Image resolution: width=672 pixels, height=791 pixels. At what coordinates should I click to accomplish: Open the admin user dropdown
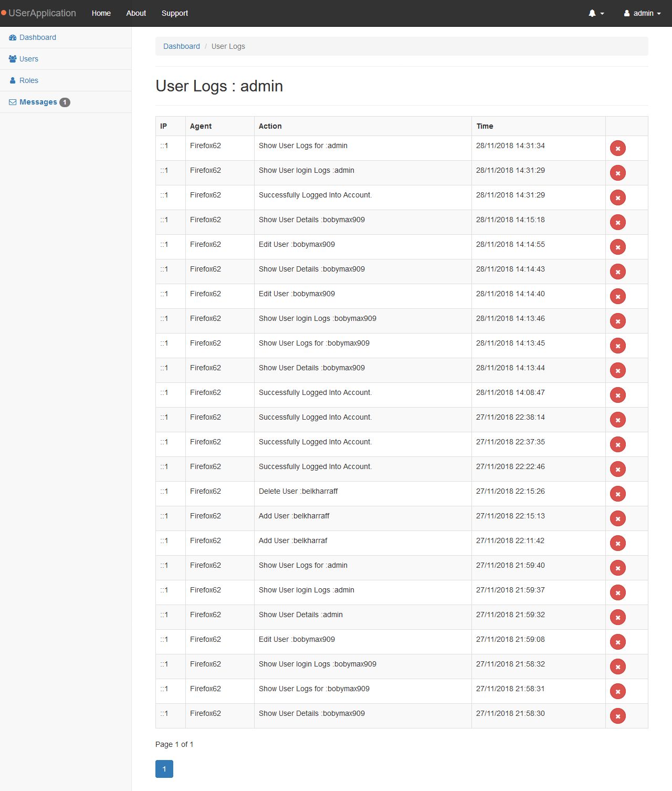click(642, 13)
